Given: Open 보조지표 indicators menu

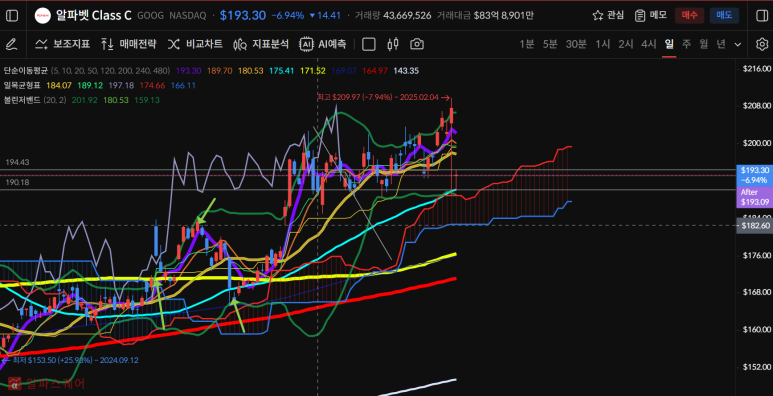Looking at the screenshot, I should [62, 45].
